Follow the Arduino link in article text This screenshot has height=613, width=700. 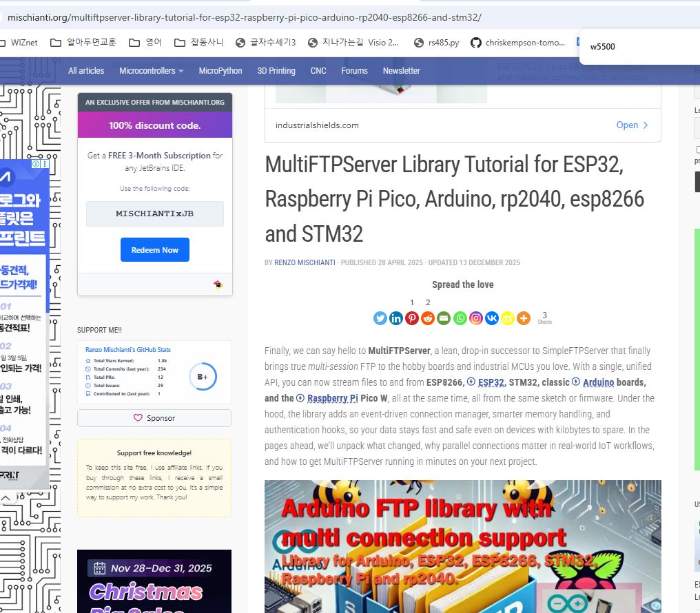599,382
